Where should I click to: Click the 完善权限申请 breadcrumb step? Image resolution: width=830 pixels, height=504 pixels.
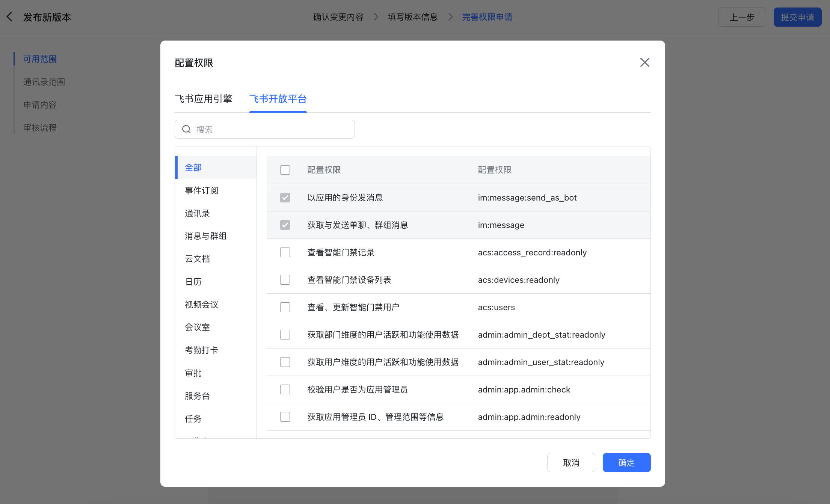pos(487,17)
